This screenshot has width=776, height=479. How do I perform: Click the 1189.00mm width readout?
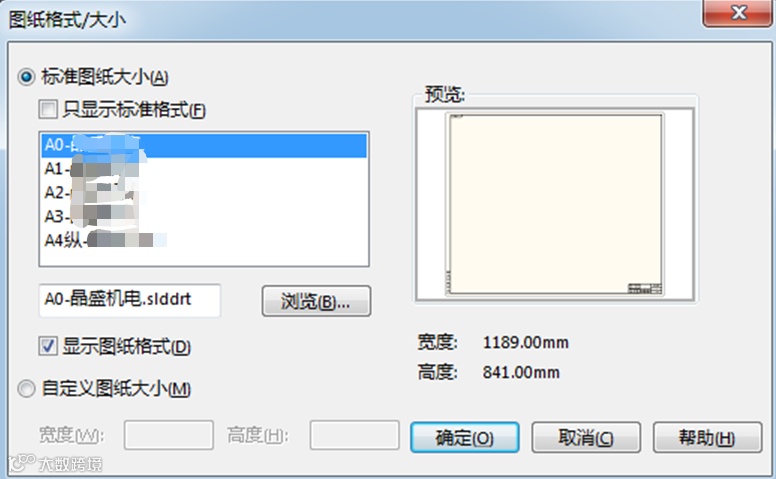[526, 342]
